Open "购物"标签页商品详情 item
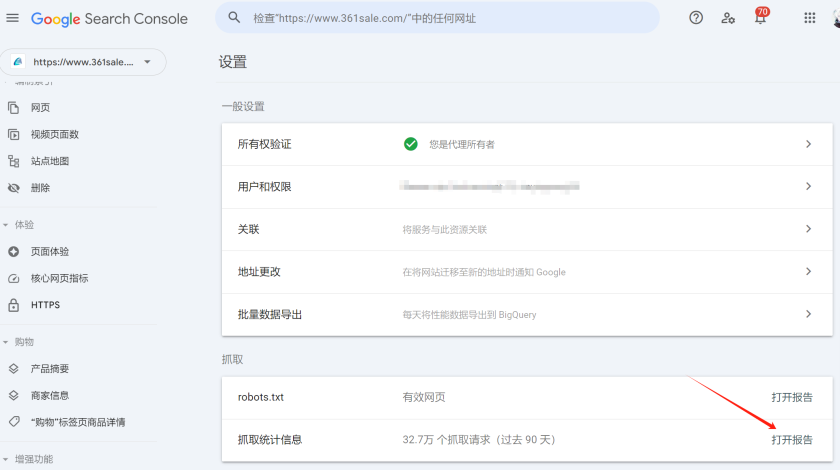 pyautogui.click(x=78, y=422)
